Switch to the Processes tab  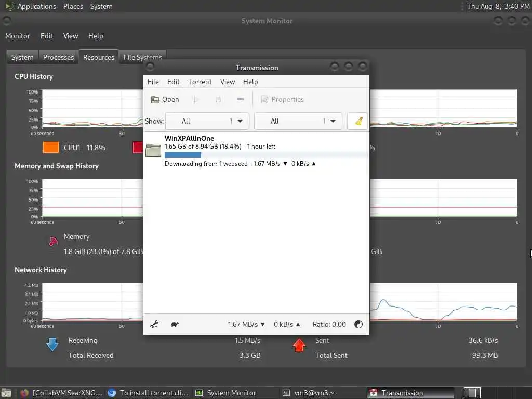[x=58, y=57]
